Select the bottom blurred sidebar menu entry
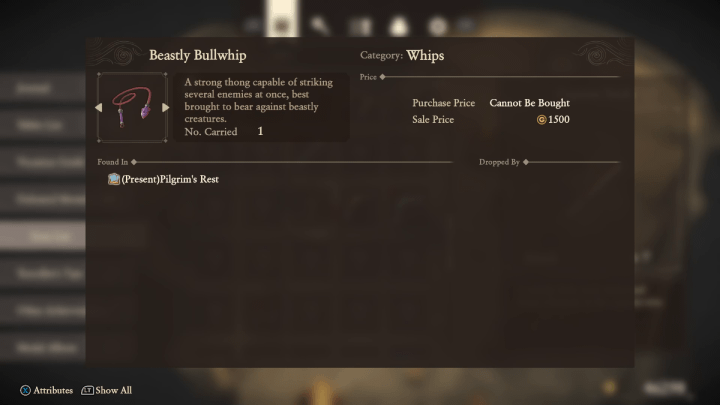720x405 pixels. pos(45,346)
